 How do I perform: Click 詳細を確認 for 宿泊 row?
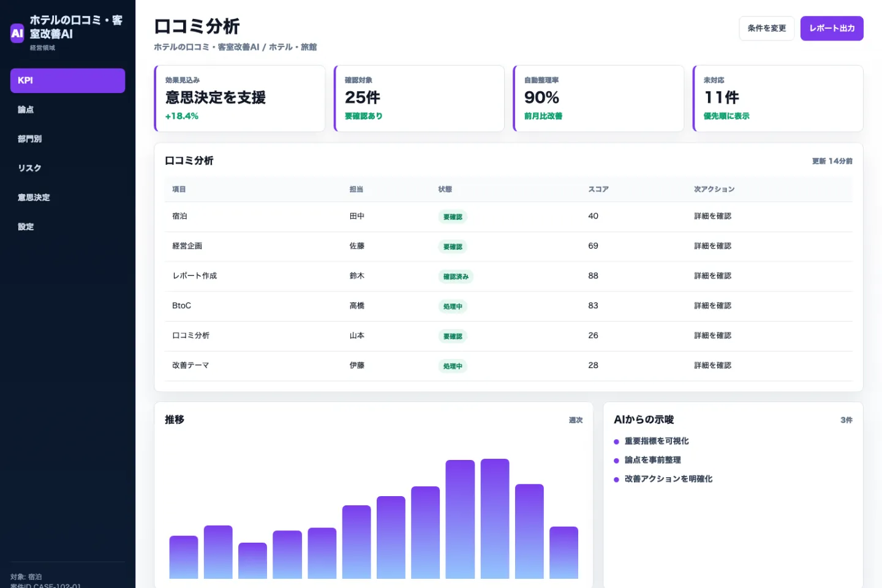pos(712,216)
